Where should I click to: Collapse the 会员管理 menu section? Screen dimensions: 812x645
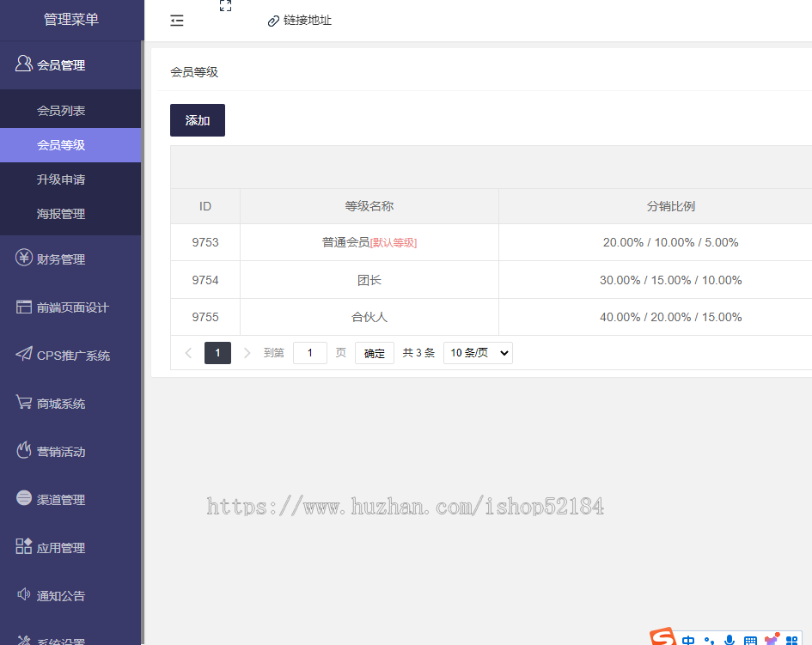coord(70,65)
